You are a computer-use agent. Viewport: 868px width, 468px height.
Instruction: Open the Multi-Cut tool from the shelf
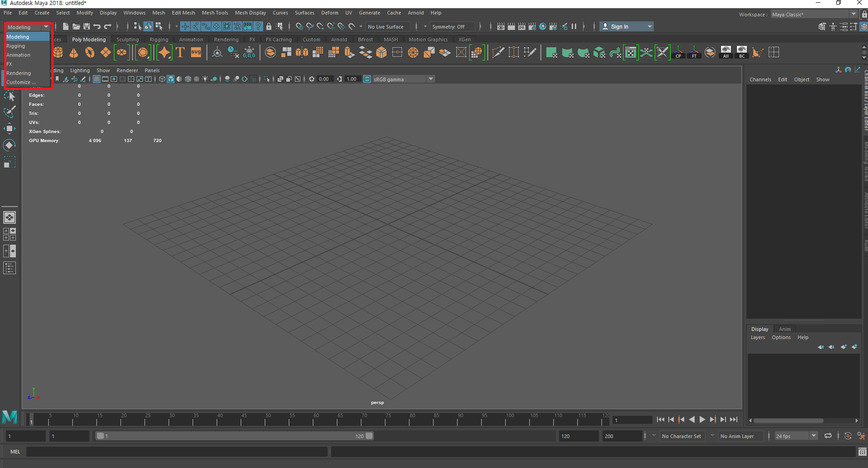[x=498, y=53]
